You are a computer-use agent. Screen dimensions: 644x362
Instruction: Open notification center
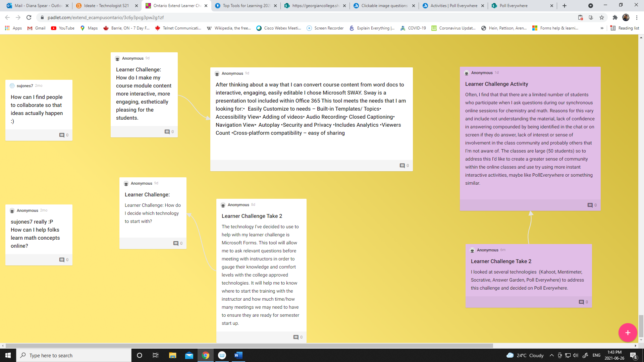point(633,355)
